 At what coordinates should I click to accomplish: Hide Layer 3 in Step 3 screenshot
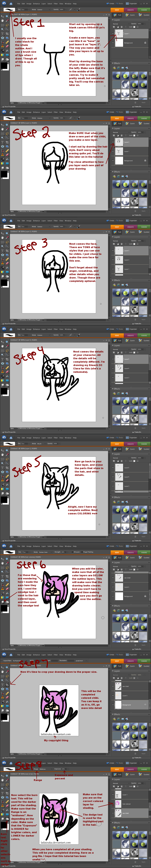point(113,251)
